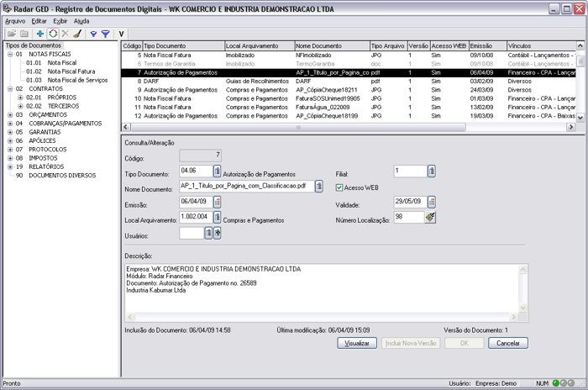The width and height of the screenshot is (588, 390).
Task: Open the Arquivo menu
Action: (15, 20)
